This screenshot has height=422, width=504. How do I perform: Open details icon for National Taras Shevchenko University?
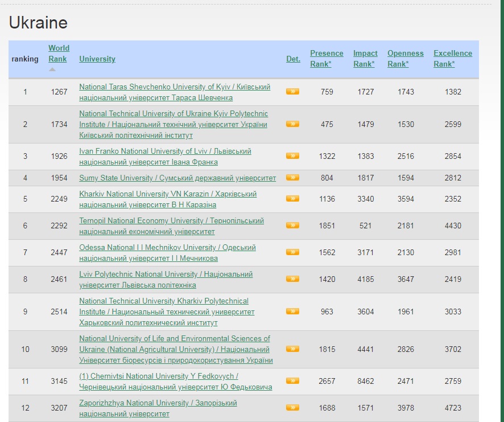tap(292, 92)
